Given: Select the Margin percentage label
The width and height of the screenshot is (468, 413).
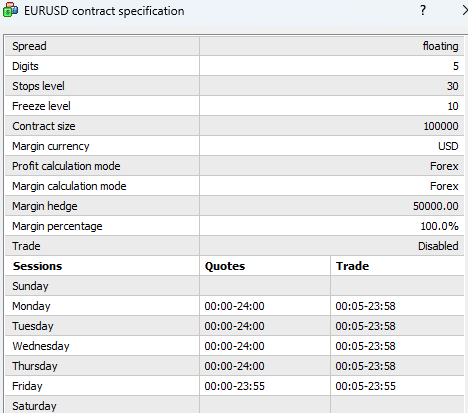Looking at the screenshot, I should click(x=57, y=226).
